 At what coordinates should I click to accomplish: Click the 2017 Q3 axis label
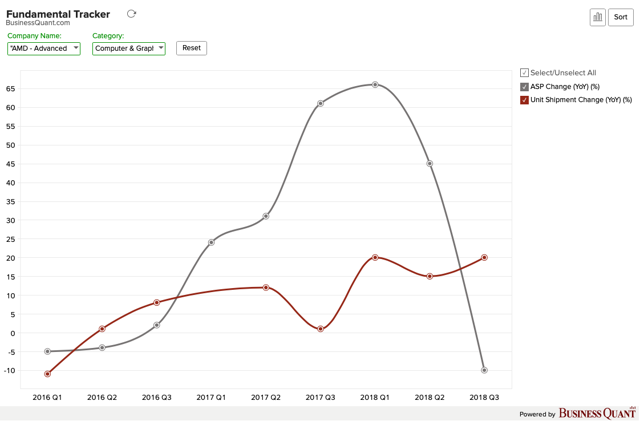click(320, 397)
